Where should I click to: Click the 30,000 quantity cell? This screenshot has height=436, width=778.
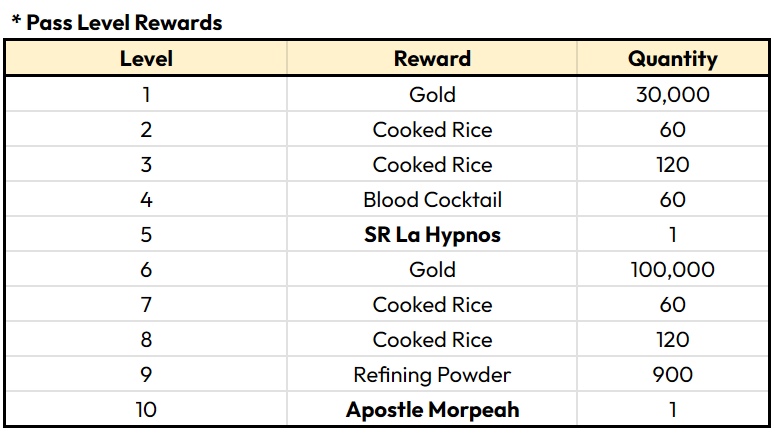(672, 95)
